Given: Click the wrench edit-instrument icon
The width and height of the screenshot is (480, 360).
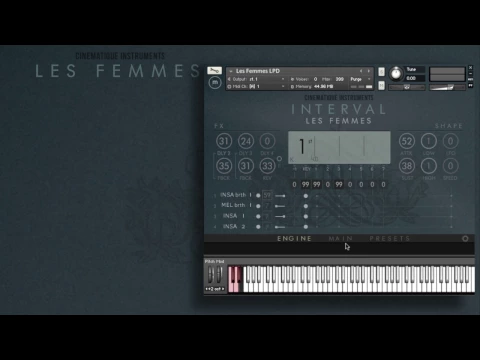Looking at the screenshot, I should [x=214, y=70].
